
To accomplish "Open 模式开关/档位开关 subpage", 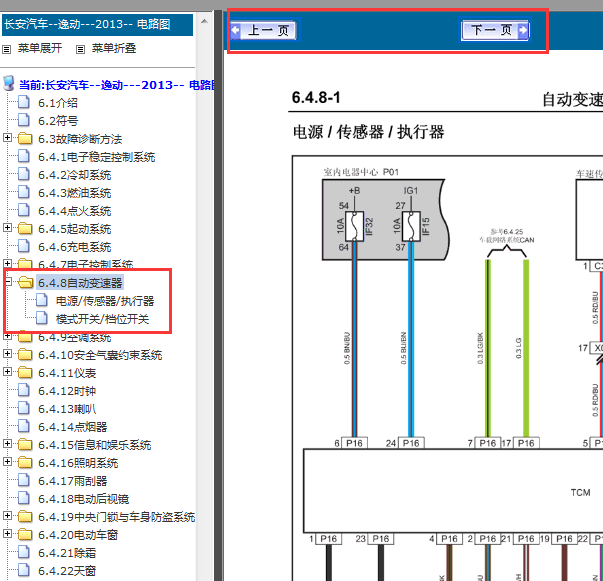I will pos(102,319).
